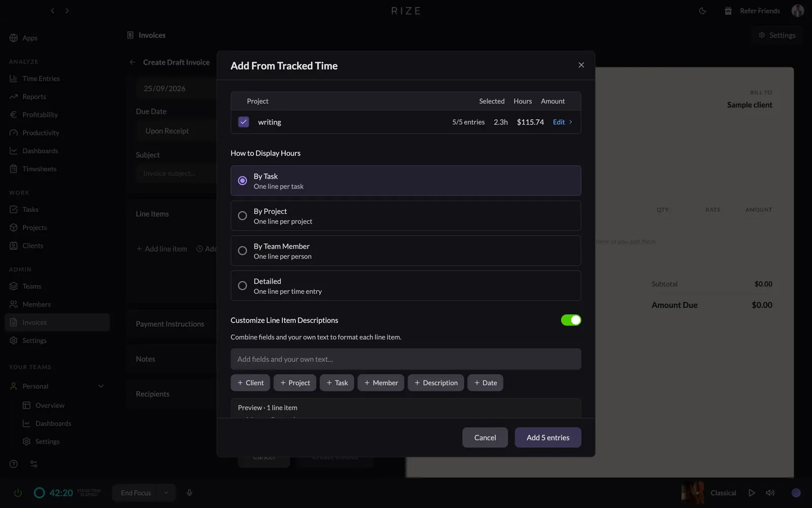This screenshot has width=812, height=508.
Task: Click the volume speaker icon
Action: coord(770,493)
